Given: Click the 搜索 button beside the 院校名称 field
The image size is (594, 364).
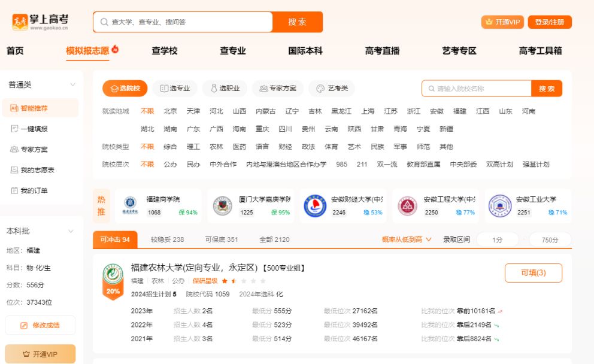Looking at the screenshot, I should coord(547,89).
